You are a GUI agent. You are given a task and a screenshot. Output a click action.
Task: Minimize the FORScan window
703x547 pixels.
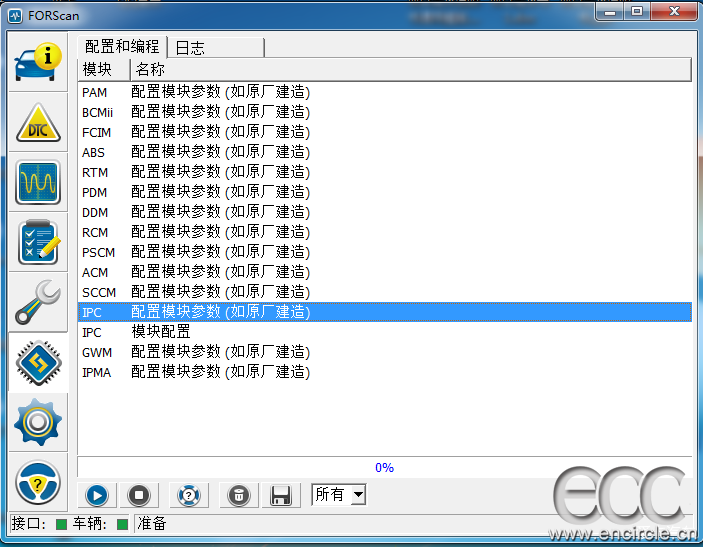tap(609, 12)
